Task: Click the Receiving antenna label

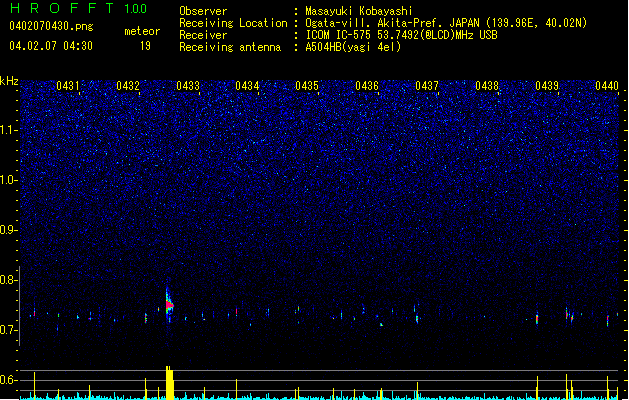Action: point(230,47)
